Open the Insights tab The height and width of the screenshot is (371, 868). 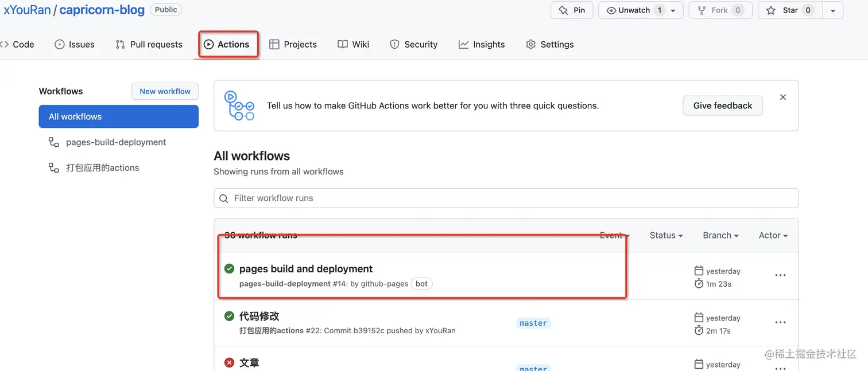(x=482, y=44)
